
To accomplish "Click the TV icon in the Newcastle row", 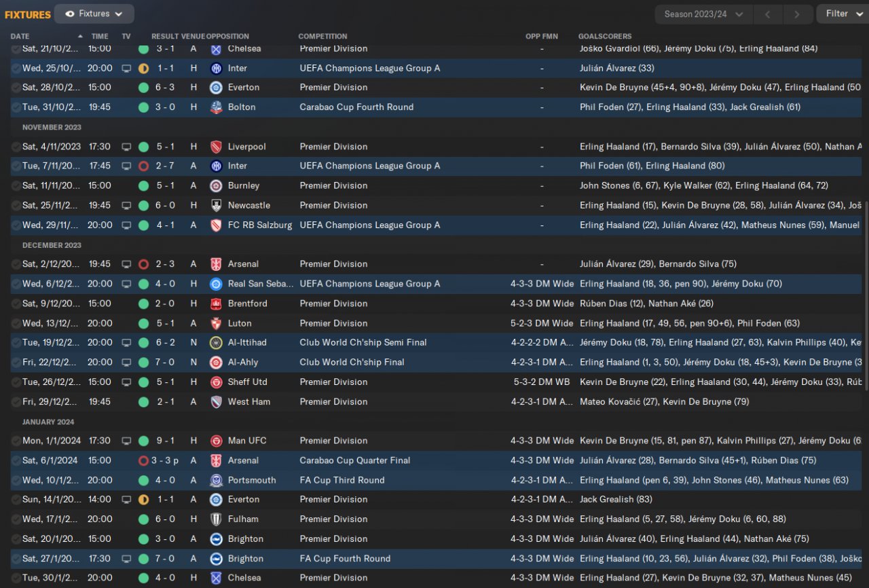I will [126, 205].
